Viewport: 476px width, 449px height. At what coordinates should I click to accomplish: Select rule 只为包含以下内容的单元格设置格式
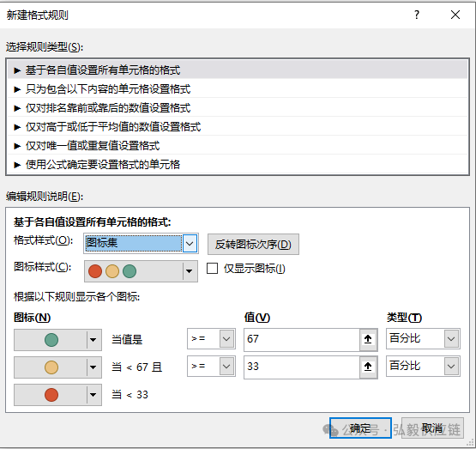pos(238,89)
